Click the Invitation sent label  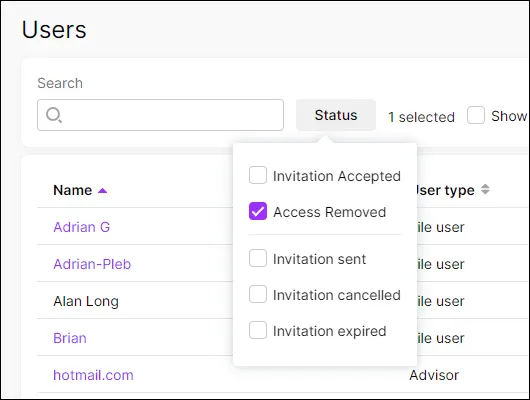pos(319,259)
